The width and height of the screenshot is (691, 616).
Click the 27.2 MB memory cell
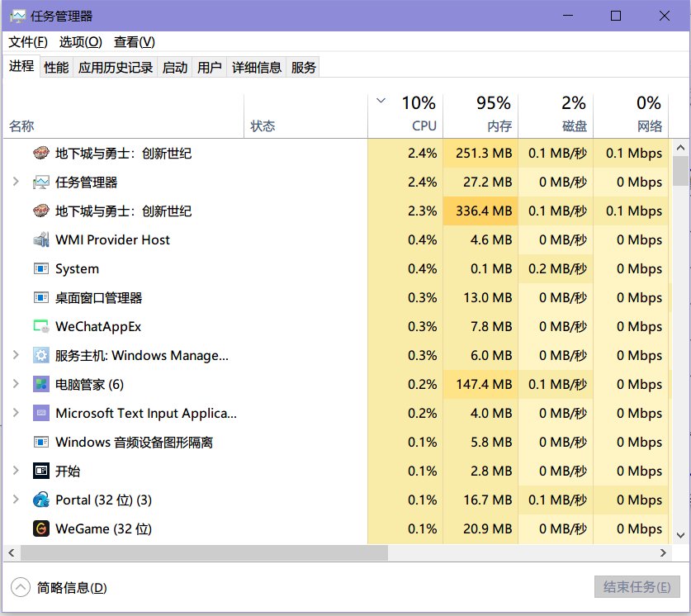coord(480,182)
